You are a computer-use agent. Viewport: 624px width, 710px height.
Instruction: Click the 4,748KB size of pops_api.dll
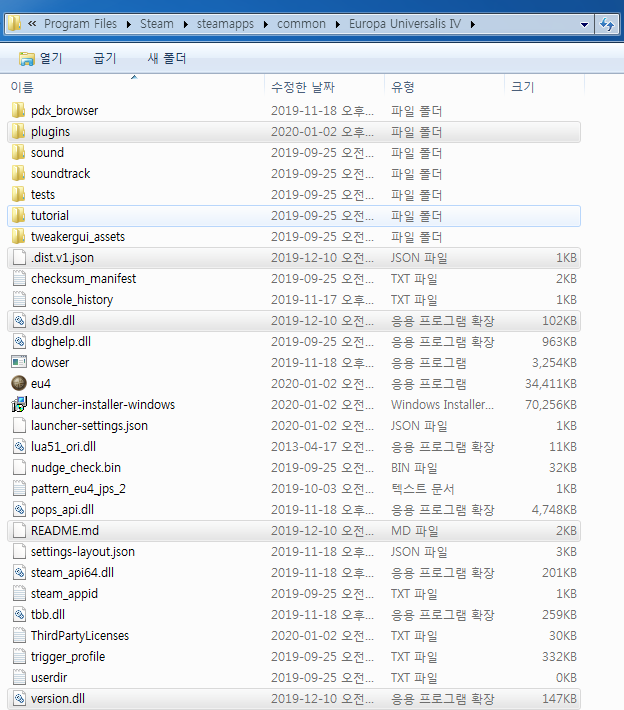pyautogui.click(x=554, y=510)
